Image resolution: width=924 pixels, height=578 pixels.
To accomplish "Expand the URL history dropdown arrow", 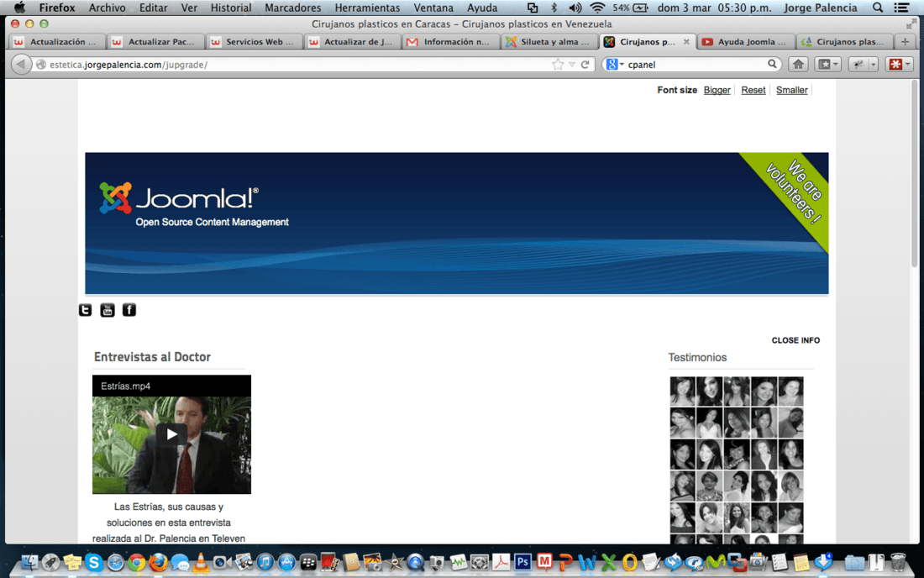I will 571,65.
